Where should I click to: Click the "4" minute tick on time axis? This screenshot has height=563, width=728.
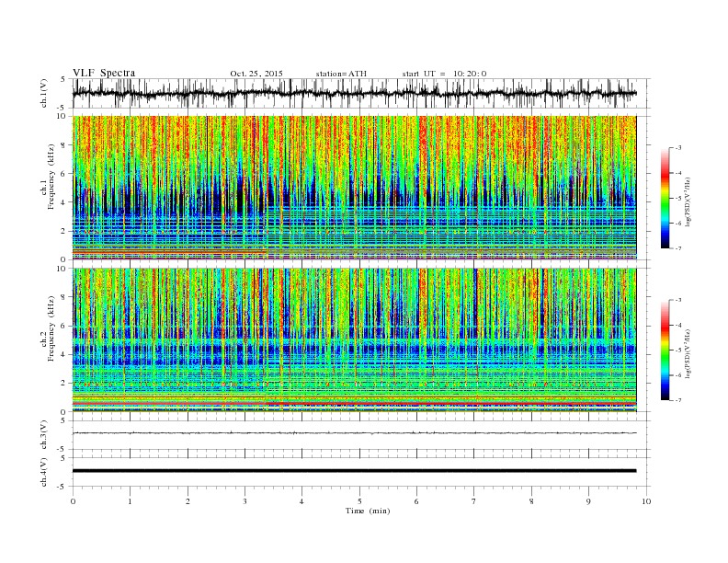click(x=302, y=501)
